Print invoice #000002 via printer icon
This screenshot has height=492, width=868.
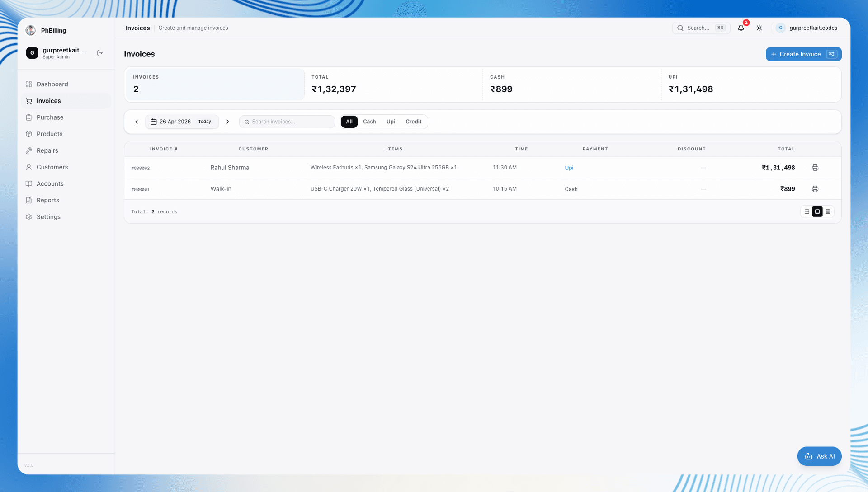(x=815, y=168)
